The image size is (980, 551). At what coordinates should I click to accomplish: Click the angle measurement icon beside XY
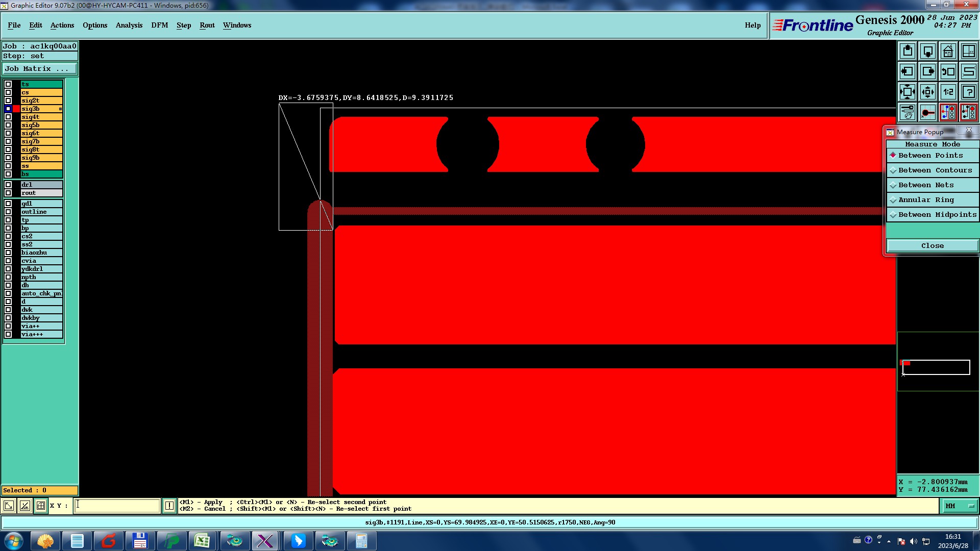click(x=24, y=506)
